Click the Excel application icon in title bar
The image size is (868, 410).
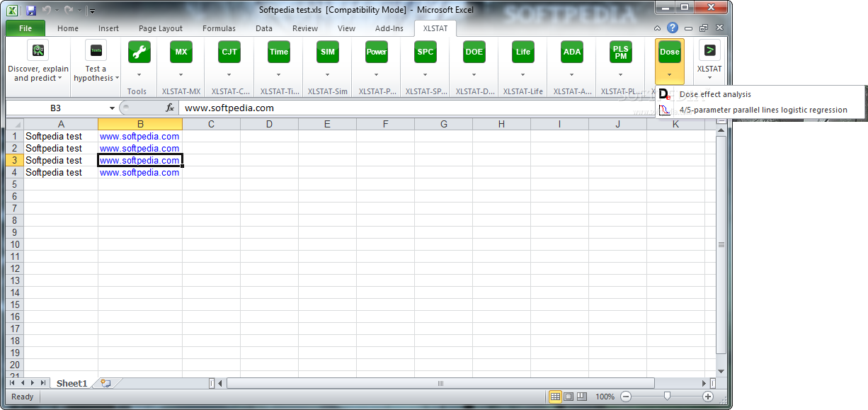(12, 11)
